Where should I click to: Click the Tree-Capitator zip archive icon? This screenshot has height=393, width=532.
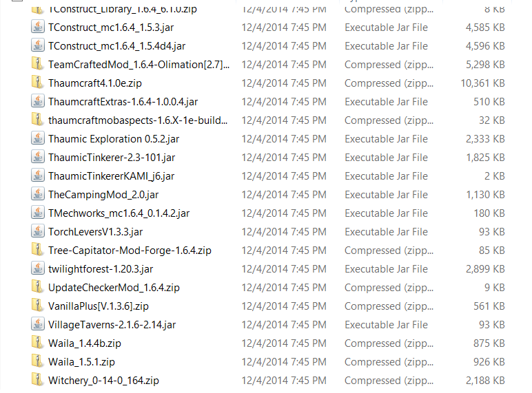click(38, 250)
